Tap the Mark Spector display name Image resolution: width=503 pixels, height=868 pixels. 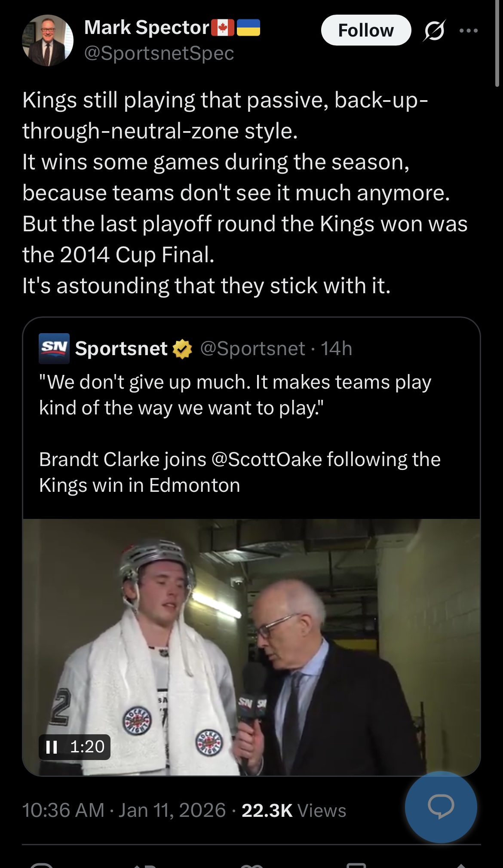pyautogui.click(x=147, y=28)
